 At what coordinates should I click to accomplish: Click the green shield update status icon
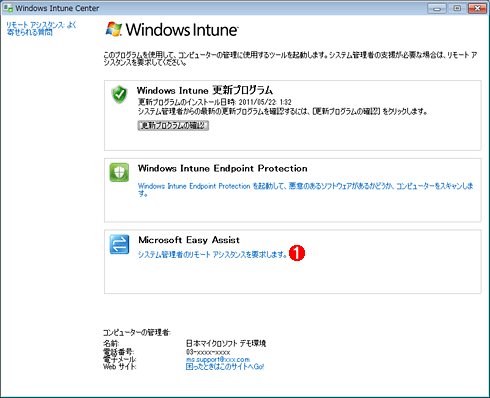coord(119,94)
